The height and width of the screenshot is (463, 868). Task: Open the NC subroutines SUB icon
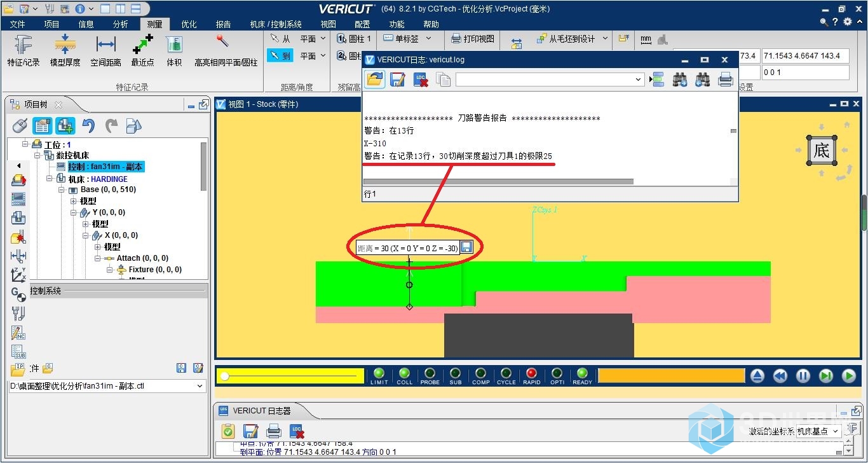click(x=18, y=352)
